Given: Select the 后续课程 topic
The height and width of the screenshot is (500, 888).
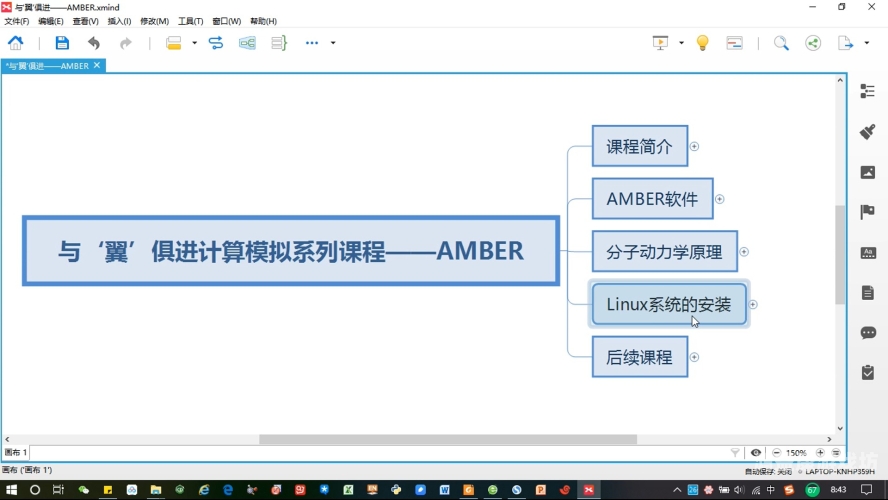Looking at the screenshot, I should (x=640, y=357).
